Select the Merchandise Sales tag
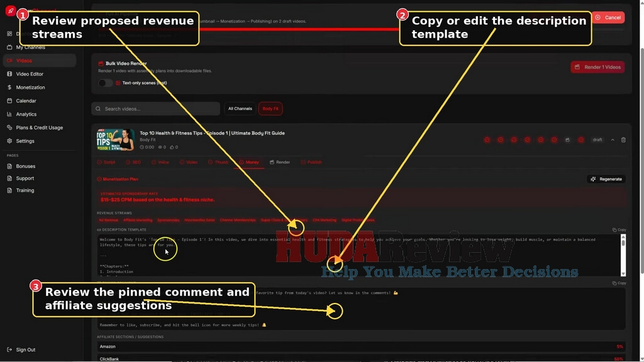This screenshot has height=362, width=644. click(x=199, y=220)
